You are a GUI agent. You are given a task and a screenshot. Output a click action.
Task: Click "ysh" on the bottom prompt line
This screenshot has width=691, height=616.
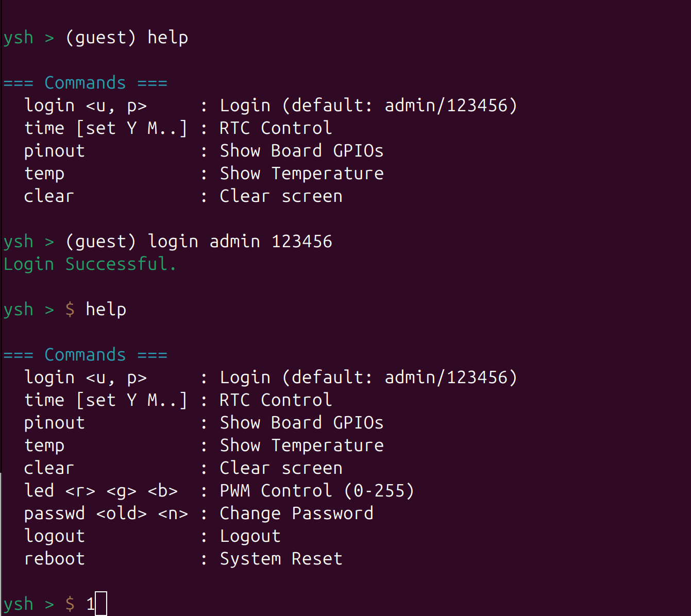(18, 604)
